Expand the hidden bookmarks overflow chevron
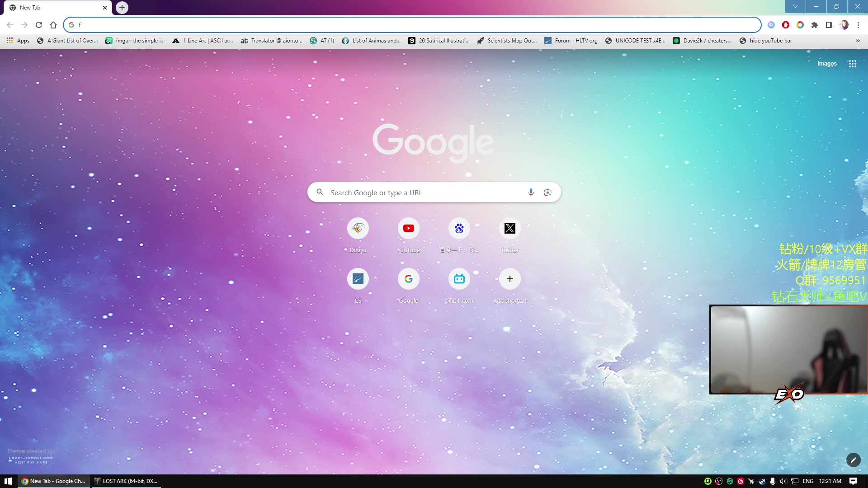This screenshot has width=868, height=488. [858, 41]
